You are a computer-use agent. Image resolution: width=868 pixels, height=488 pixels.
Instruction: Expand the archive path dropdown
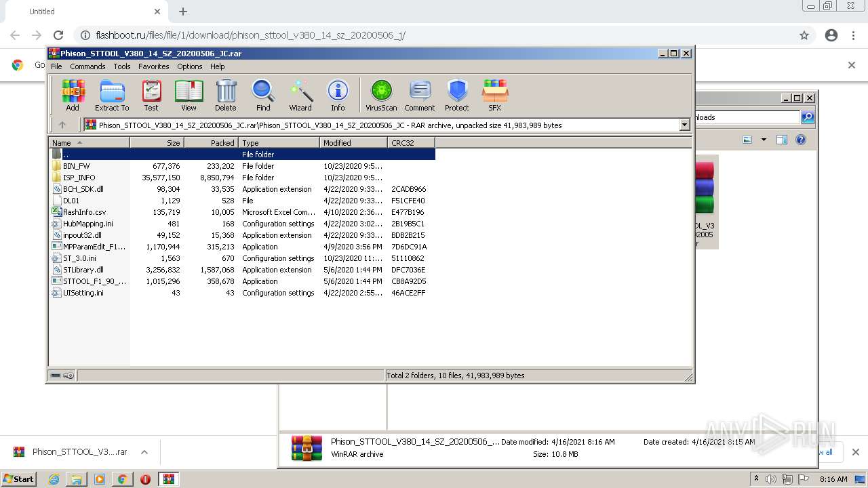click(684, 125)
